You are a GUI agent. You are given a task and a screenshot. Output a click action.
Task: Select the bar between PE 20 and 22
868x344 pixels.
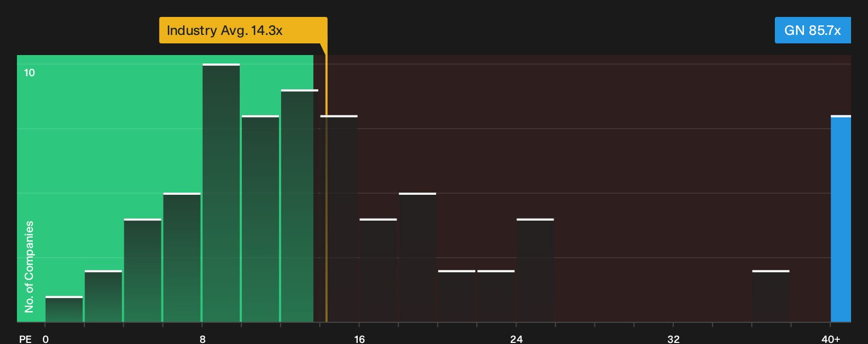[457, 296]
